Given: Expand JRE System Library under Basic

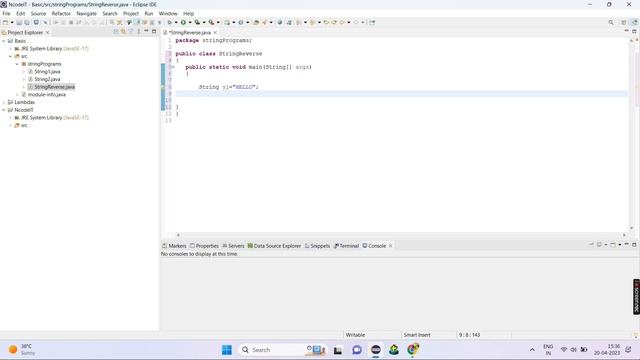Looking at the screenshot, I should (x=10, y=49).
